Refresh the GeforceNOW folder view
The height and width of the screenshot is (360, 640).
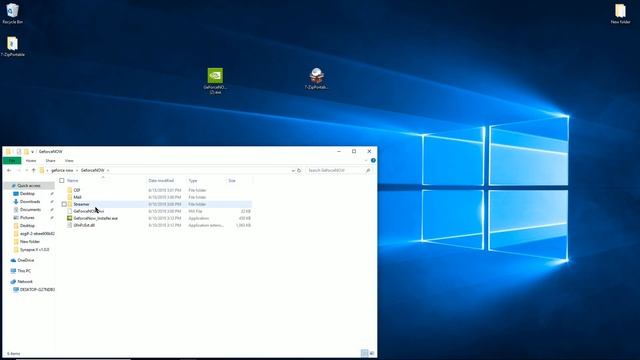pos(299,170)
